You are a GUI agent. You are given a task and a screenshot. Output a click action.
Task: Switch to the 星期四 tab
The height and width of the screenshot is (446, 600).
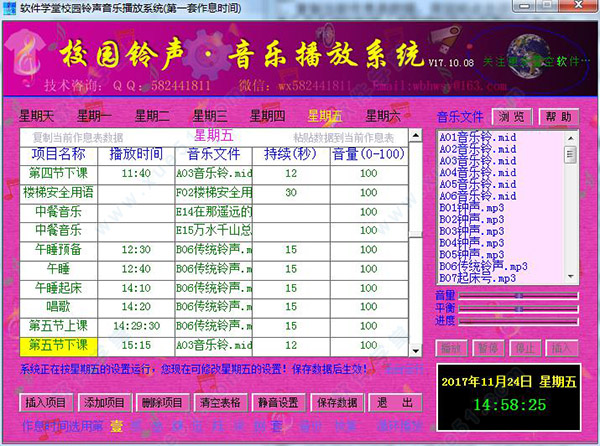coord(267,116)
